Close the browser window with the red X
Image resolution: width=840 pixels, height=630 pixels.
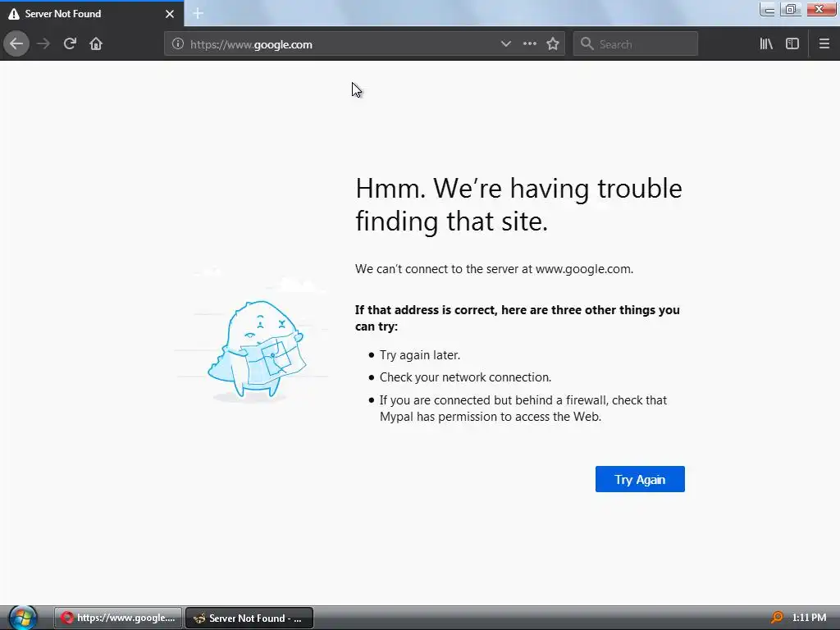tap(819, 9)
